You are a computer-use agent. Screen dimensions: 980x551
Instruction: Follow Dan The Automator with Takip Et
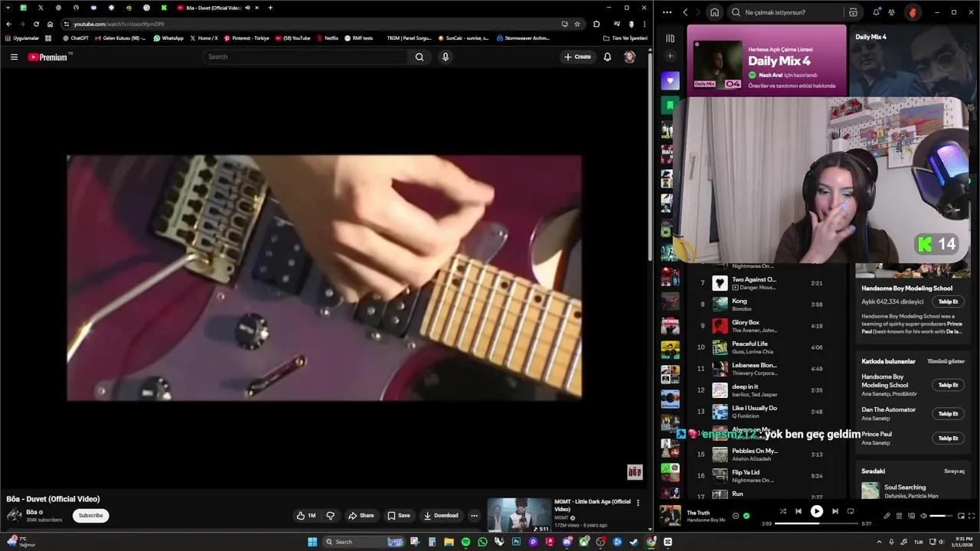tap(948, 413)
